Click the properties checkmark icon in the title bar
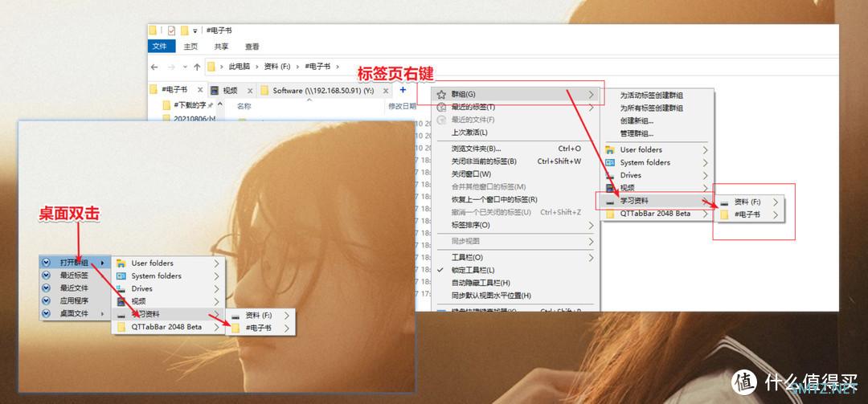This screenshot has width=868, height=404. 171,31
